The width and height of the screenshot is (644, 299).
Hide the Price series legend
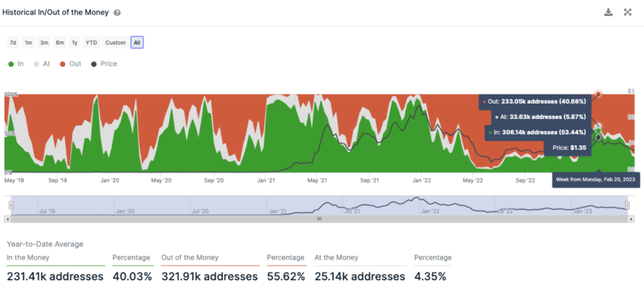tap(104, 64)
